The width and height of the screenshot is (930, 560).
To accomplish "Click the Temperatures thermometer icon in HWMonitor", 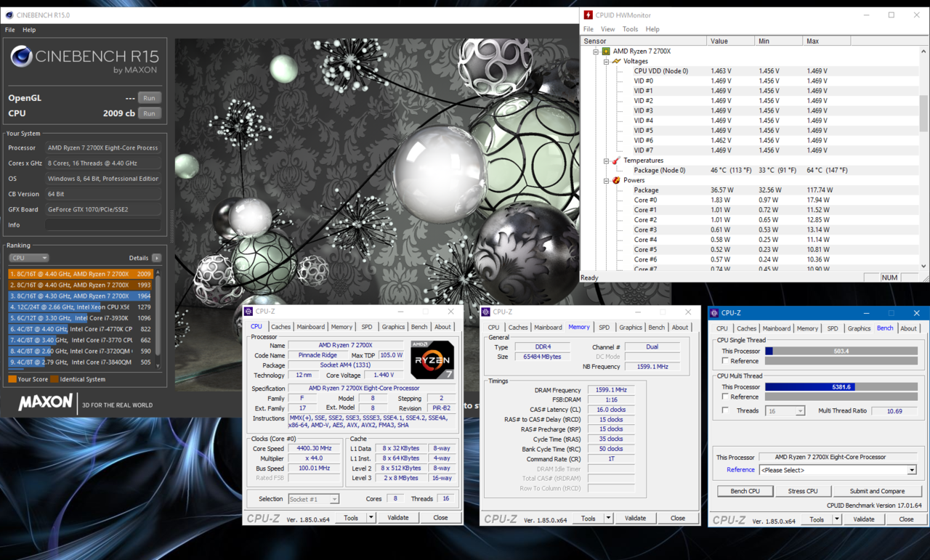I will [616, 161].
